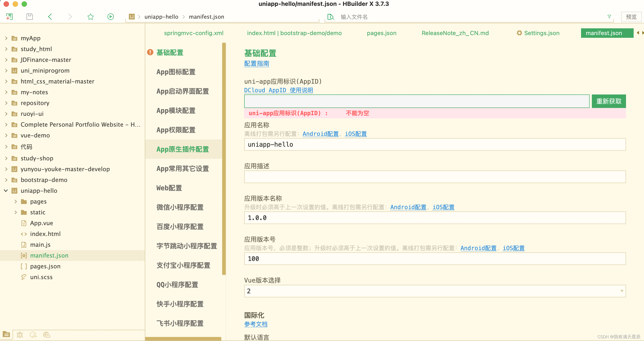Click the filter funnel icon

pyautogui.click(x=609, y=17)
